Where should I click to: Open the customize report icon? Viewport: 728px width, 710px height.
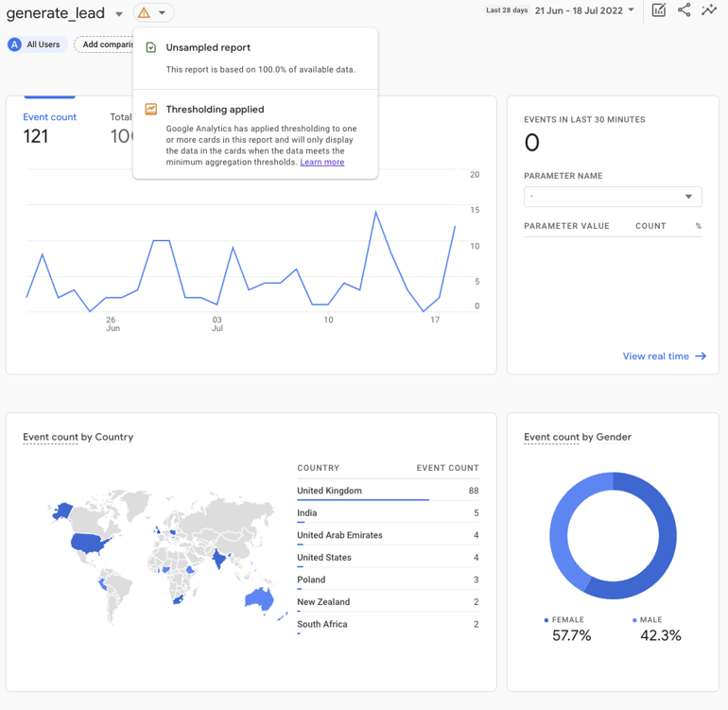(x=658, y=10)
